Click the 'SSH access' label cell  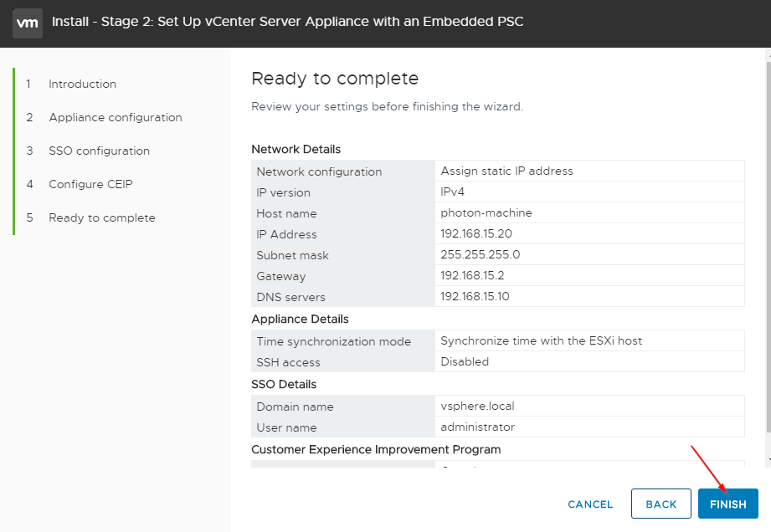[x=342, y=362]
